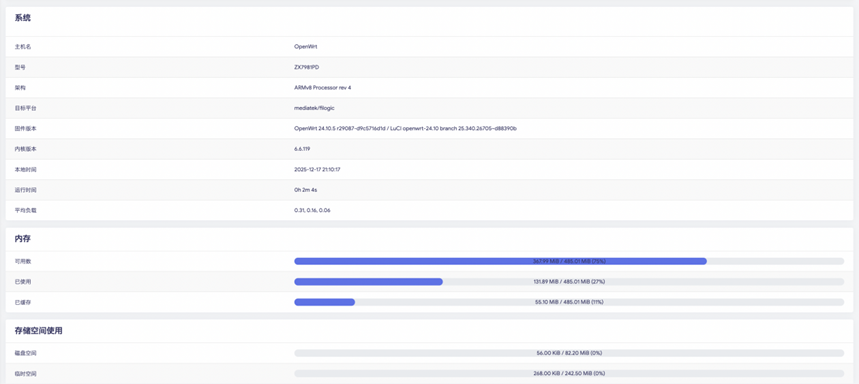
Task: Select the 本地时间 row label
Action: click(26, 170)
